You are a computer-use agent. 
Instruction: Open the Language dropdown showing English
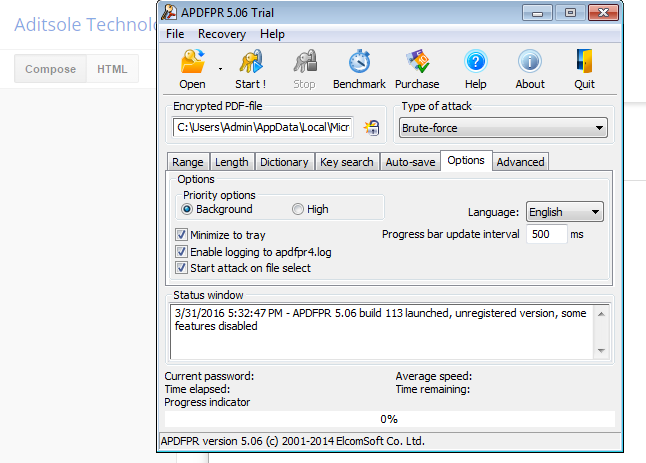pyautogui.click(x=564, y=212)
